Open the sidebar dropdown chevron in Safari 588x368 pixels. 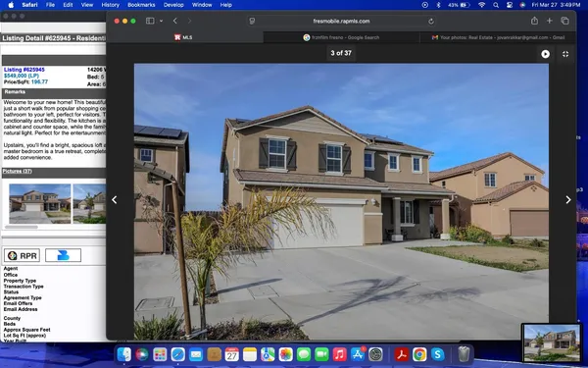(162, 21)
